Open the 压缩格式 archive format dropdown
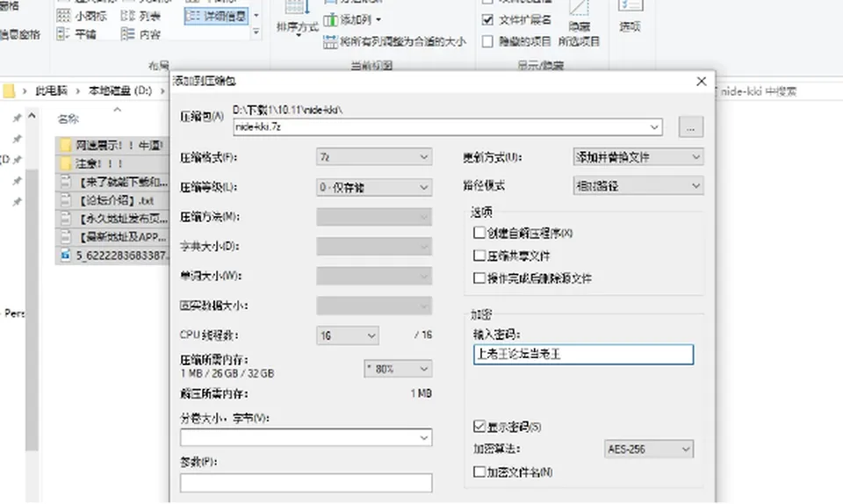Screen dimensions: 843x504 pos(374,157)
